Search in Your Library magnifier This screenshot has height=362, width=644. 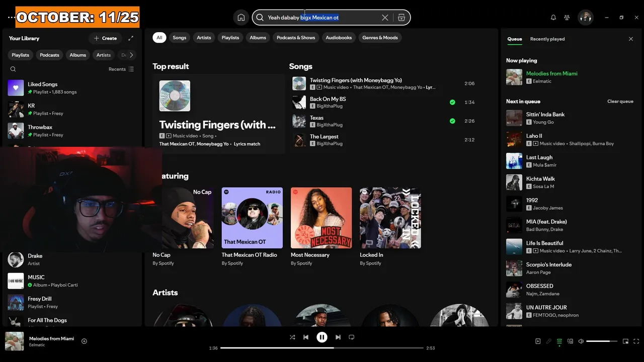pos(13,69)
